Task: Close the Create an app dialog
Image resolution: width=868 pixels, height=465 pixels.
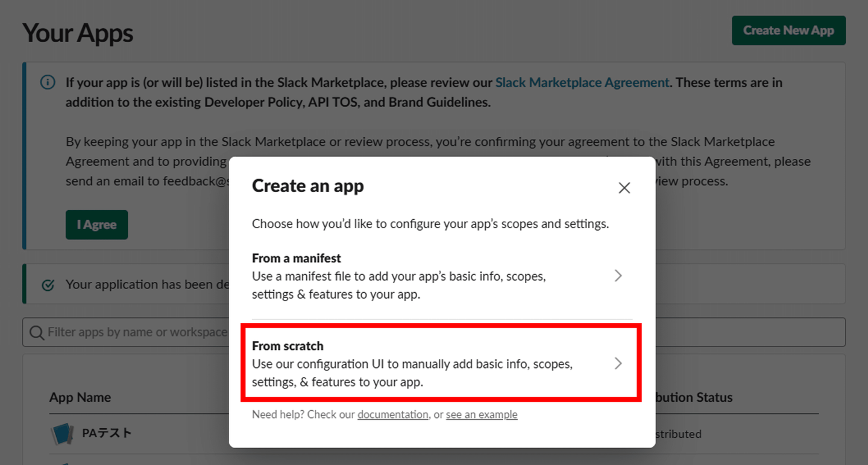Action: [x=624, y=188]
